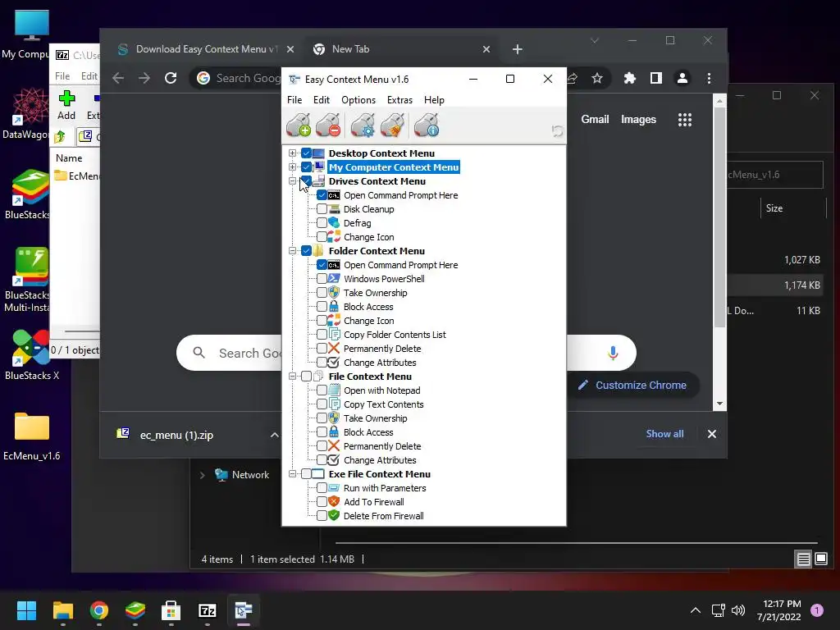The width and height of the screenshot is (840, 630).
Task: Click Show all downloads link
Action: [664, 434]
